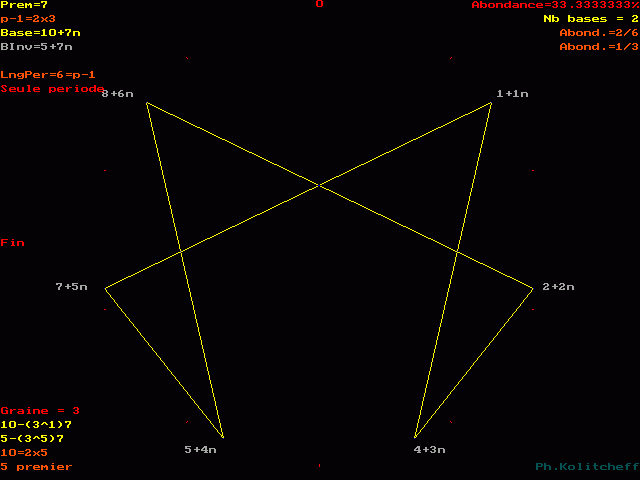Click the 'Base=10+7n' line
The width and height of the screenshot is (640, 480).
coord(40,33)
